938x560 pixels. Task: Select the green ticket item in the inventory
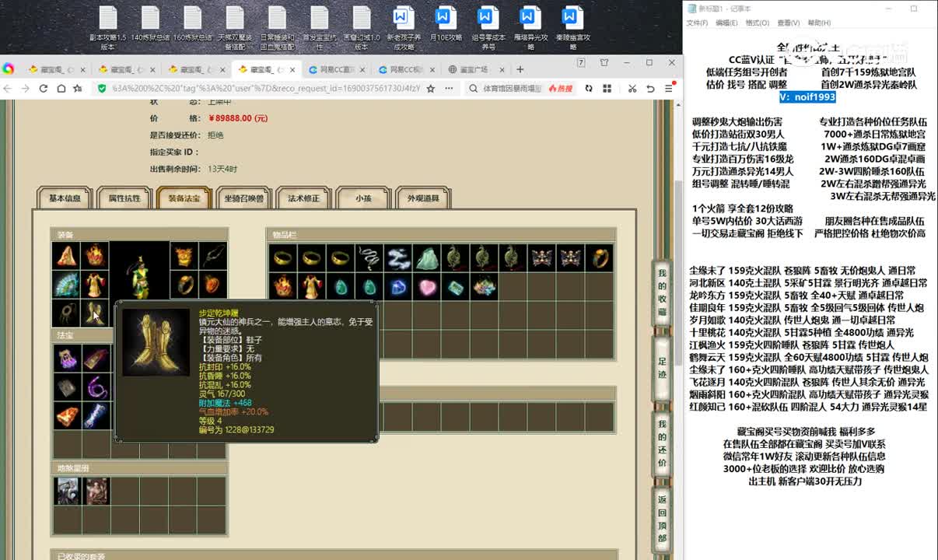tap(455, 287)
